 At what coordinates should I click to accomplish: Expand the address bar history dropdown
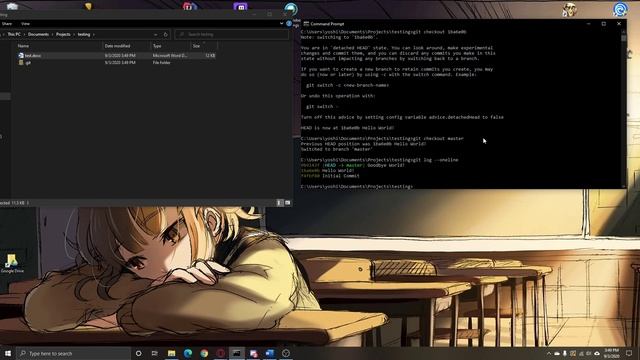point(156,35)
